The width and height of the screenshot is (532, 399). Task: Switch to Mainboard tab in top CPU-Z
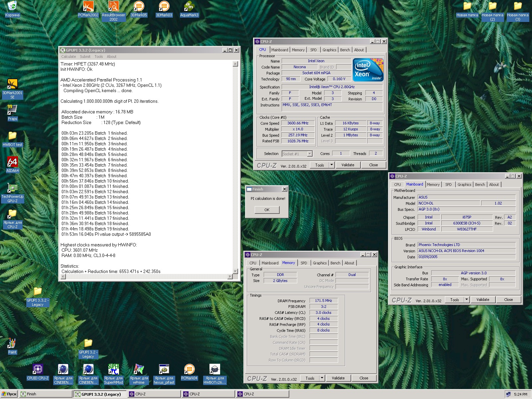tap(280, 50)
